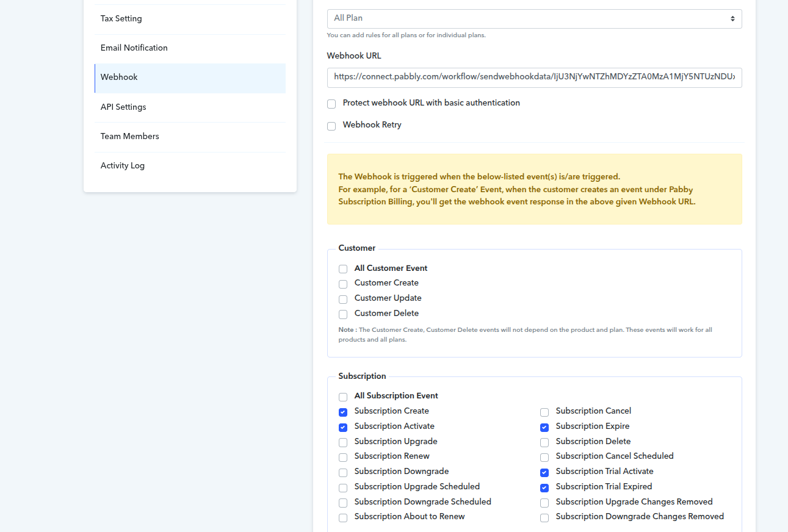Open the All Plan dropdown

(x=534, y=19)
